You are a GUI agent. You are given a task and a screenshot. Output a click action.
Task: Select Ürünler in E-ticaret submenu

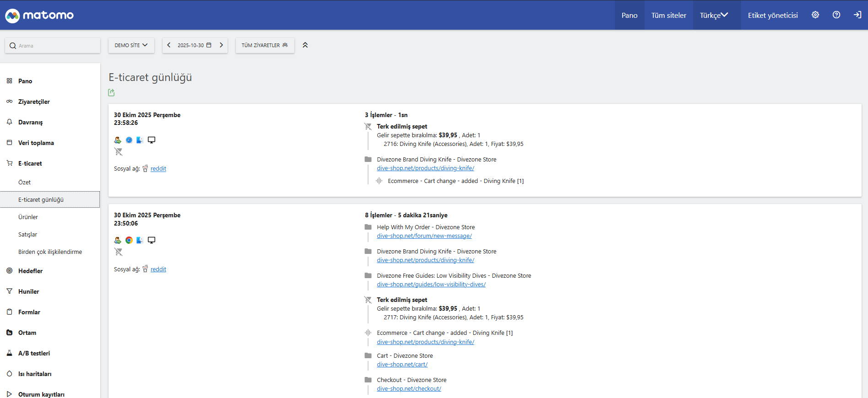(28, 217)
